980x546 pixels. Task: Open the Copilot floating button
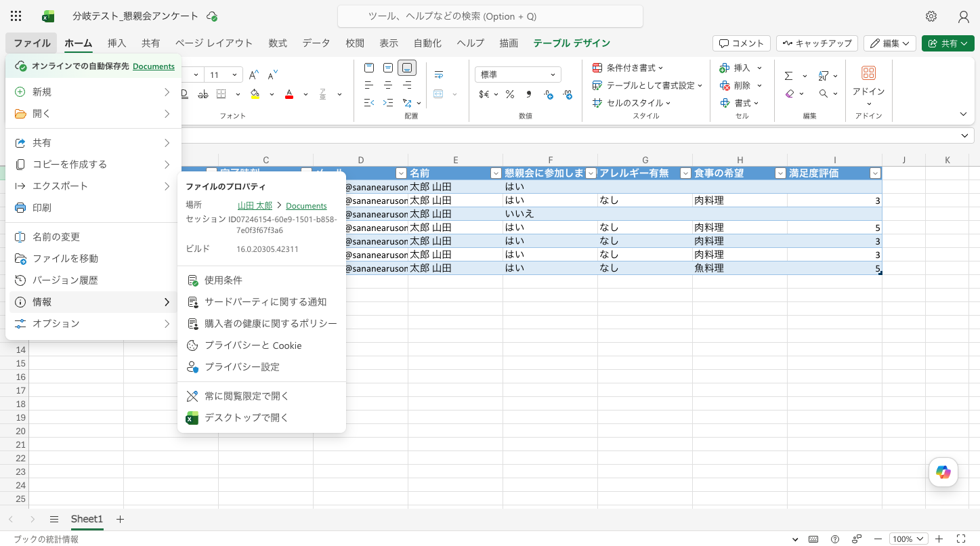click(943, 472)
